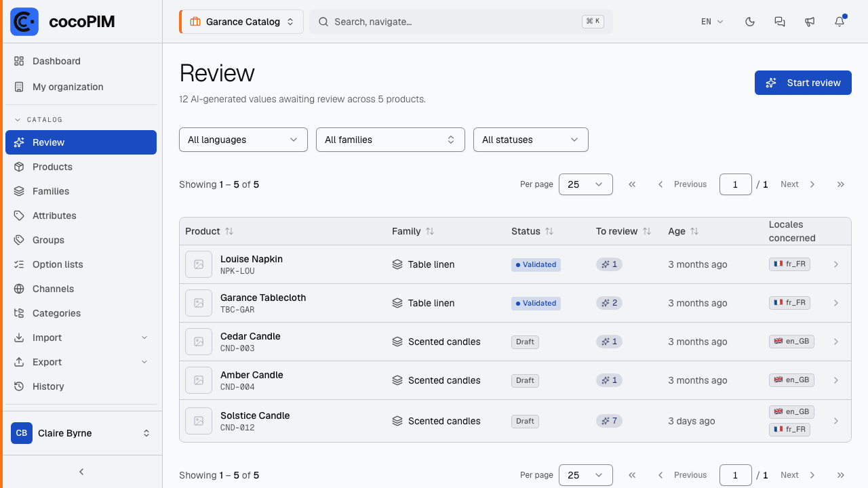This screenshot has height=488, width=868.
Task: Open the Products page
Action: coord(81,167)
